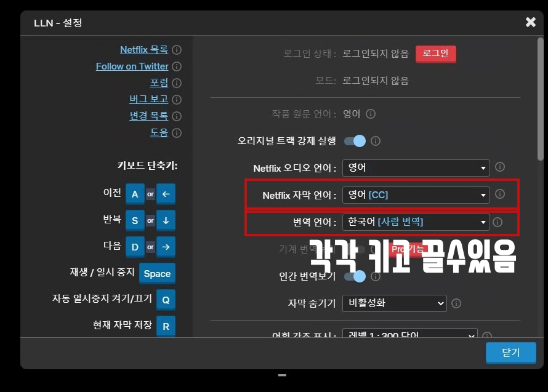Open the Follow on Twitter link
548x392 pixels.
(132, 66)
